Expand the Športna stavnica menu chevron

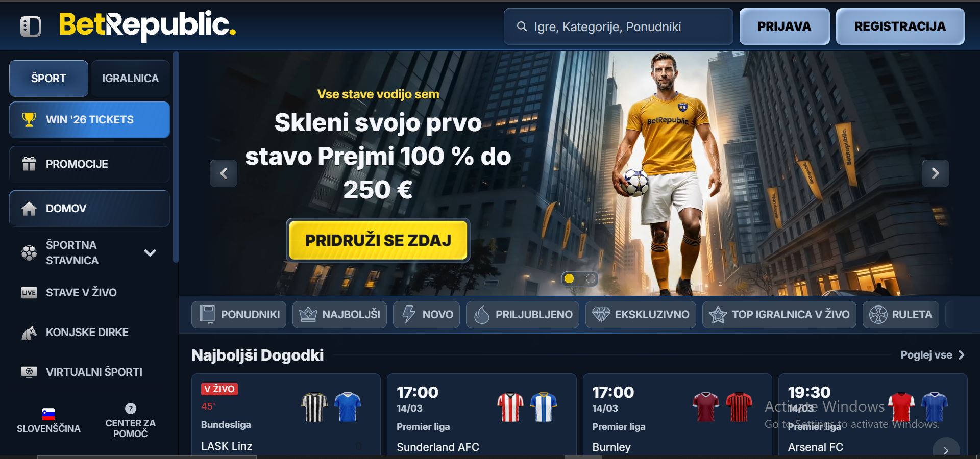click(150, 252)
